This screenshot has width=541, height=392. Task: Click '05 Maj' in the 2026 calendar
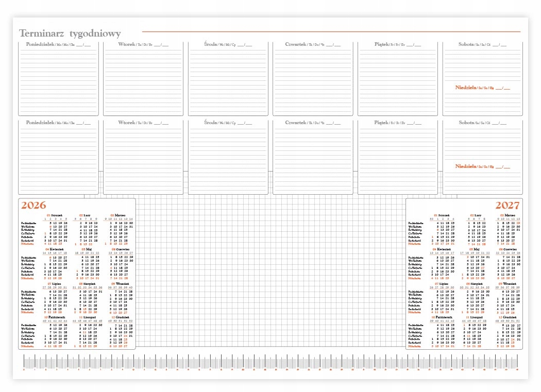tap(87, 249)
